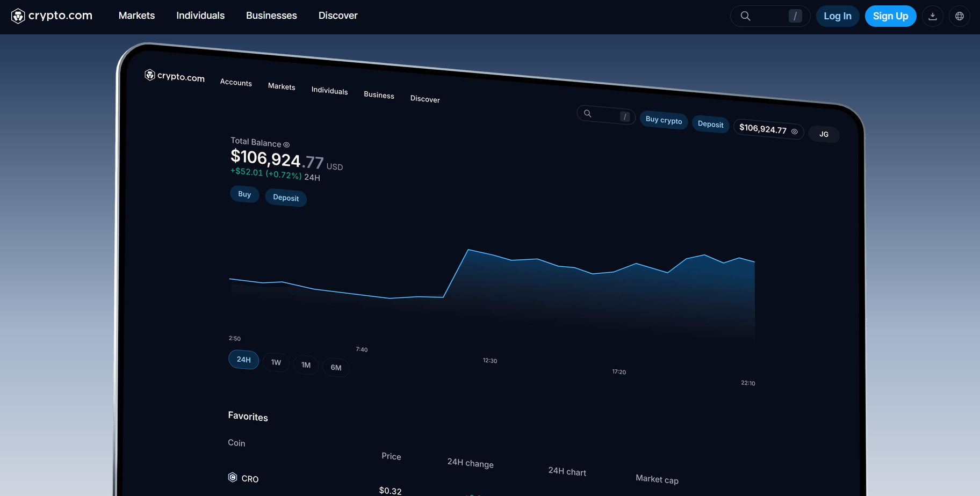Click the Coin column header
Image resolution: width=980 pixels, height=496 pixels.
pyautogui.click(x=236, y=443)
